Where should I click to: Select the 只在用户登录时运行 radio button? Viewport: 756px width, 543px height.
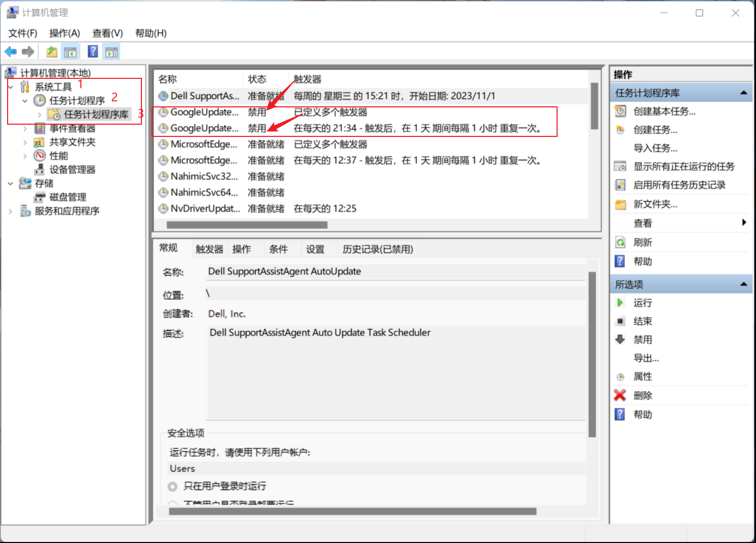click(172, 486)
